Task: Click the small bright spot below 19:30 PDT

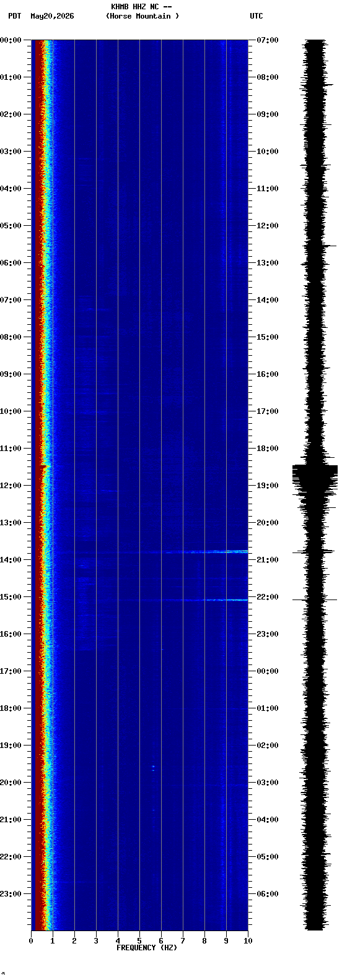Action: coord(153,768)
